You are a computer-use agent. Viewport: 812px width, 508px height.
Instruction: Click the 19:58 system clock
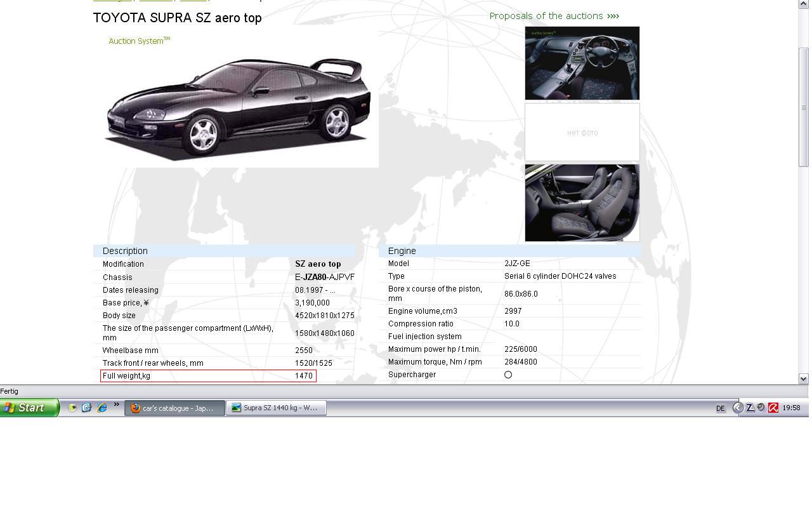(x=791, y=408)
